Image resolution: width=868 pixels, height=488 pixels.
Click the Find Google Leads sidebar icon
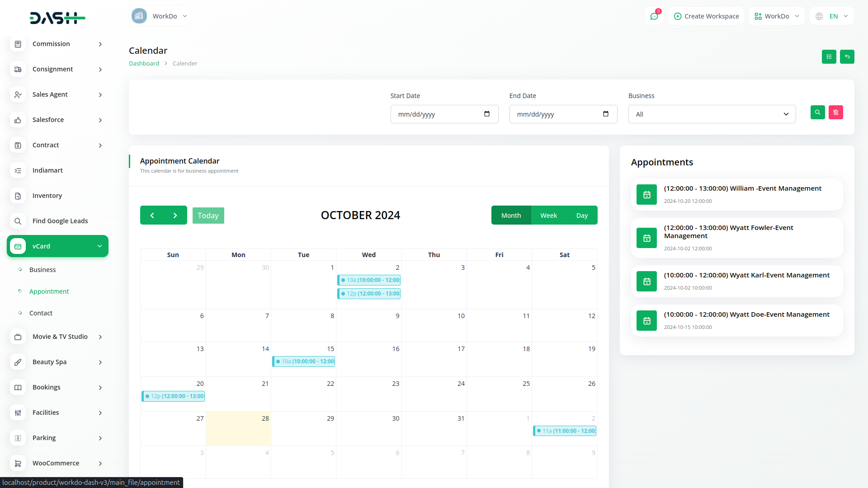coord(18,221)
